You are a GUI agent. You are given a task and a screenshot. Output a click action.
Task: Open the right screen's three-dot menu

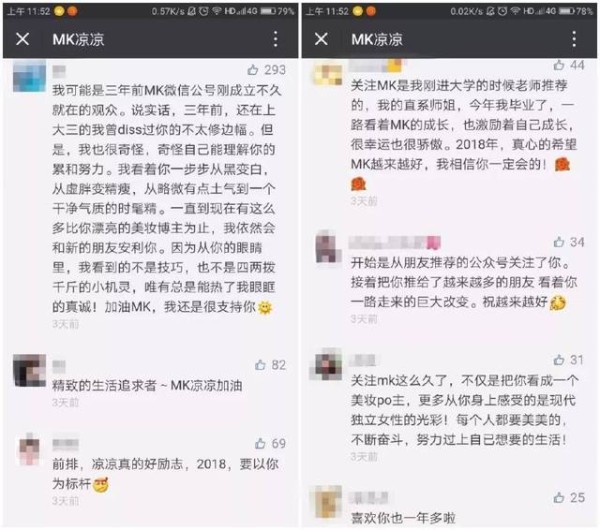574,39
